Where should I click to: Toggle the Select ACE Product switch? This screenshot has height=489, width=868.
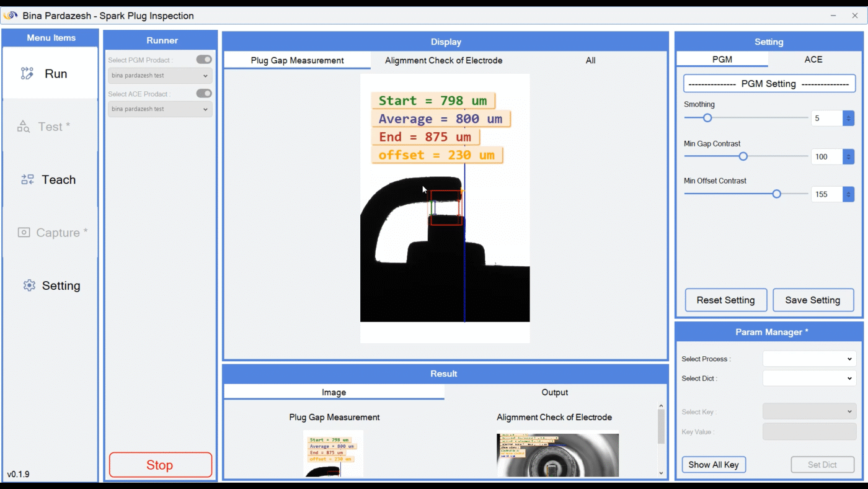(x=204, y=93)
